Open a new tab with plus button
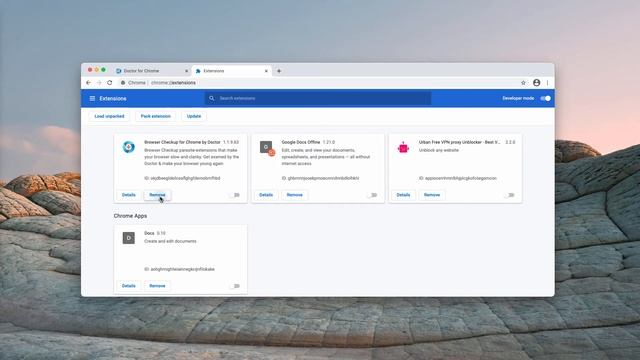 (x=279, y=71)
